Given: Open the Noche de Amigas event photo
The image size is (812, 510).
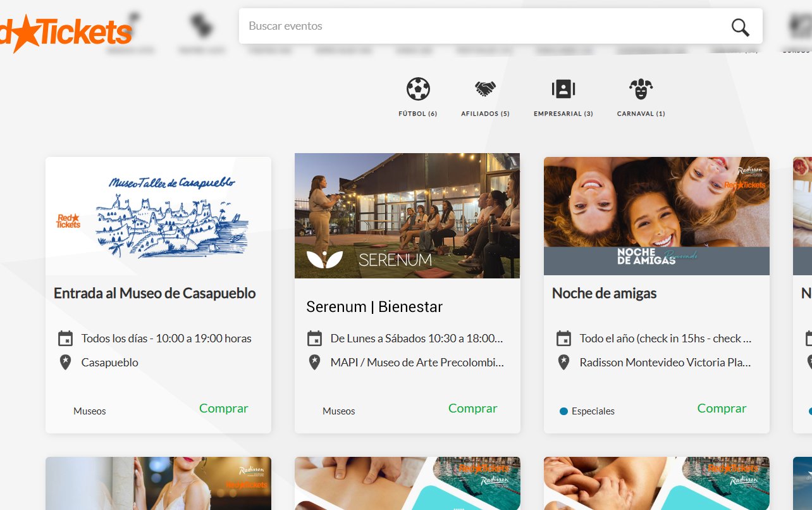Looking at the screenshot, I should click(x=656, y=216).
